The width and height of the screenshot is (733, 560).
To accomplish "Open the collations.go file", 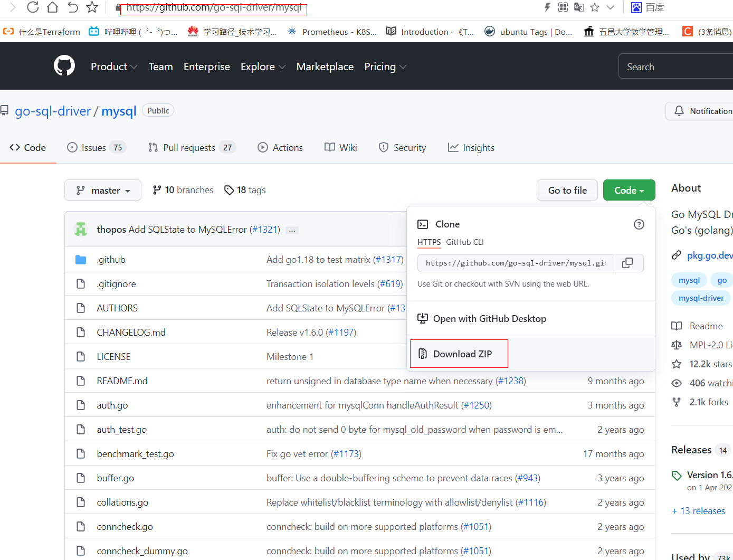I will tap(122, 502).
